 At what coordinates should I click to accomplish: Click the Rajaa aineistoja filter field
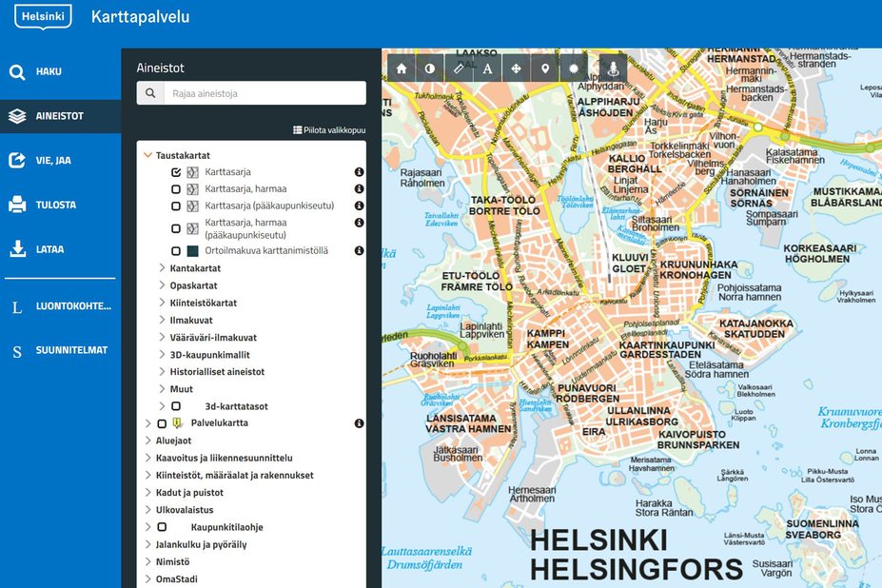point(263,93)
